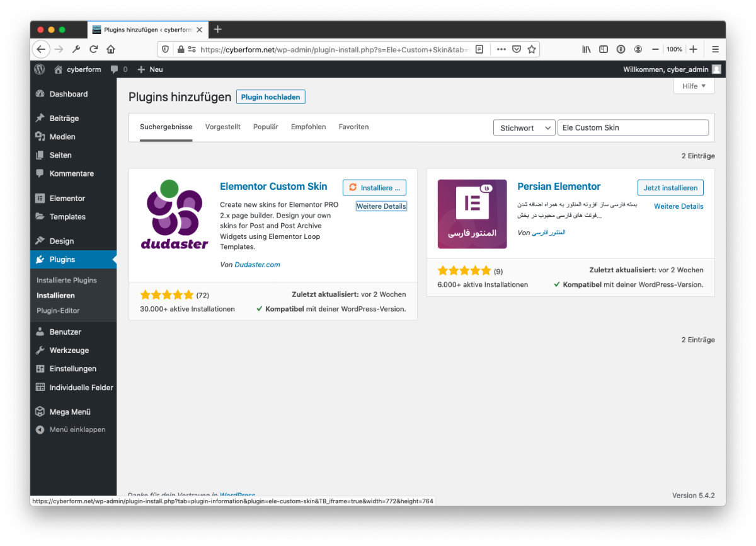This screenshot has height=546, width=756.
Task: Click the plugin search field
Action: 633,127
